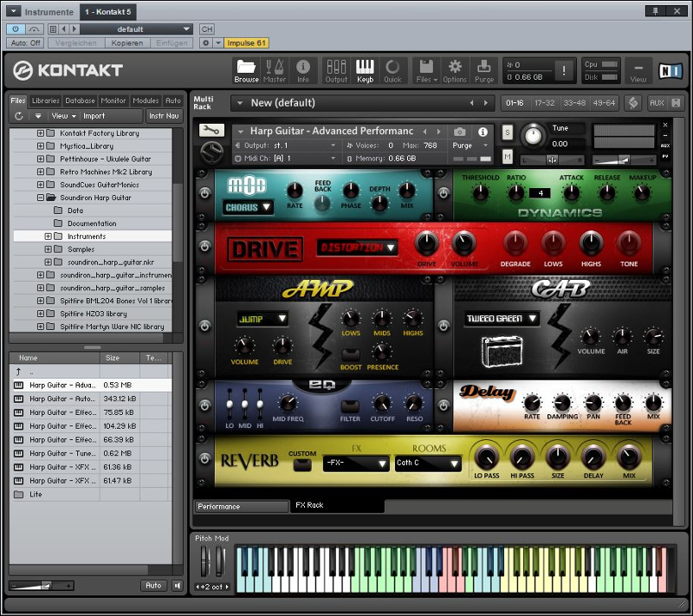693x616 pixels.
Task: Open the browser View dropdown
Action: pyautogui.click(x=63, y=116)
